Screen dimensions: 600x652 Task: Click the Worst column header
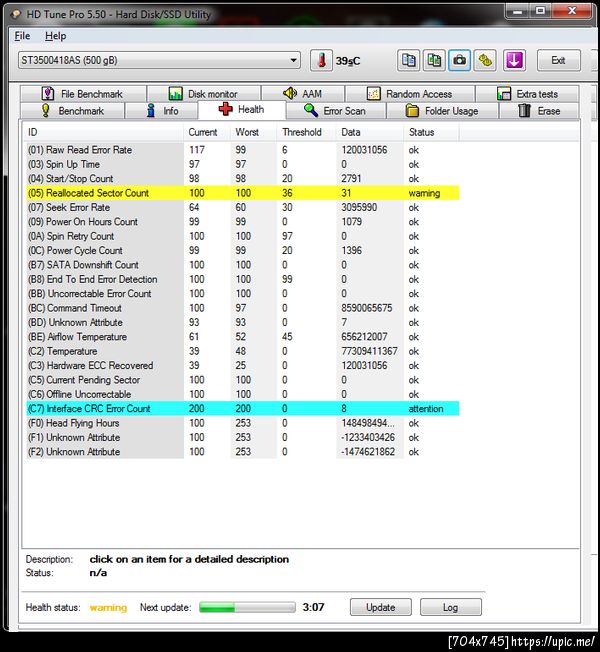tap(253, 132)
